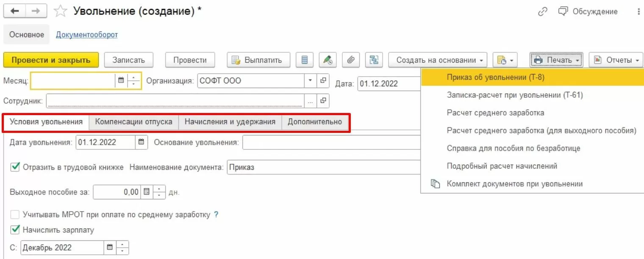
Task: Open document structure hierarchy icon
Action: point(374,60)
